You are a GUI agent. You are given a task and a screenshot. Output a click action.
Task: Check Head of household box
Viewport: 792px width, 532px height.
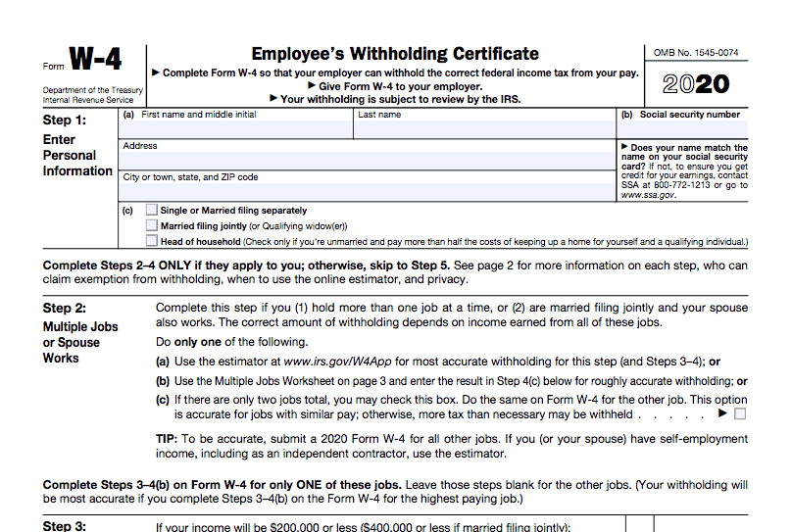[152, 241]
